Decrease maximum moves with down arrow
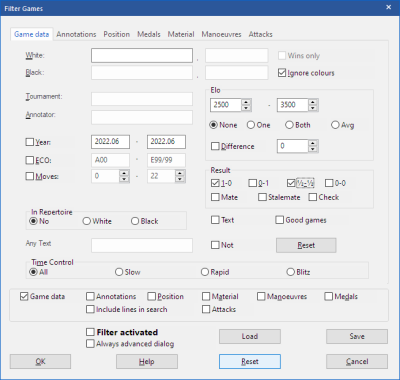The height and width of the screenshot is (380, 400). [x=180, y=179]
